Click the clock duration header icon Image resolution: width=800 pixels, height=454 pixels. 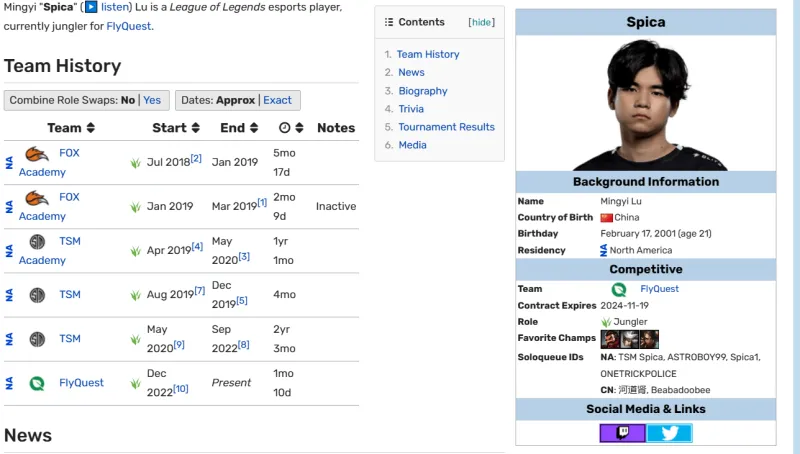[x=284, y=128]
